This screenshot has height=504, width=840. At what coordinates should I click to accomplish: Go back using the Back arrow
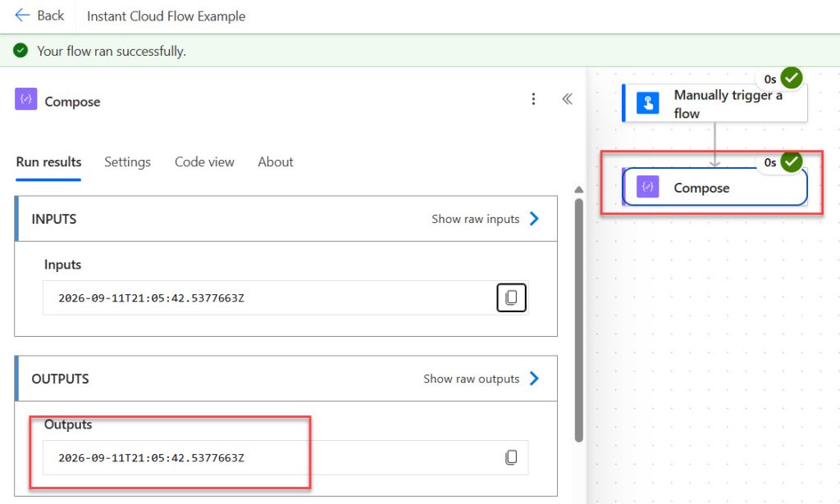[22, 16]
